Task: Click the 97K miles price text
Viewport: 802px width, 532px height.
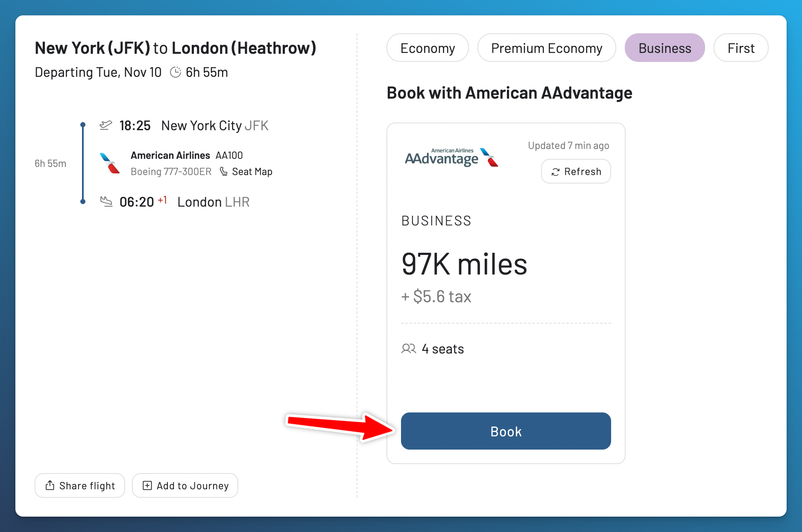Action: click(464, 264)
